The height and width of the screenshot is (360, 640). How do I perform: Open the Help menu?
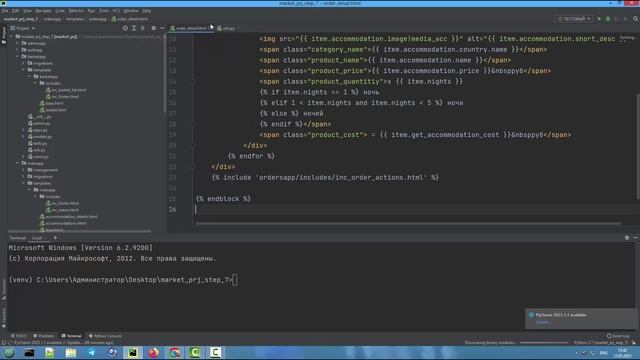tap(147, 11)
